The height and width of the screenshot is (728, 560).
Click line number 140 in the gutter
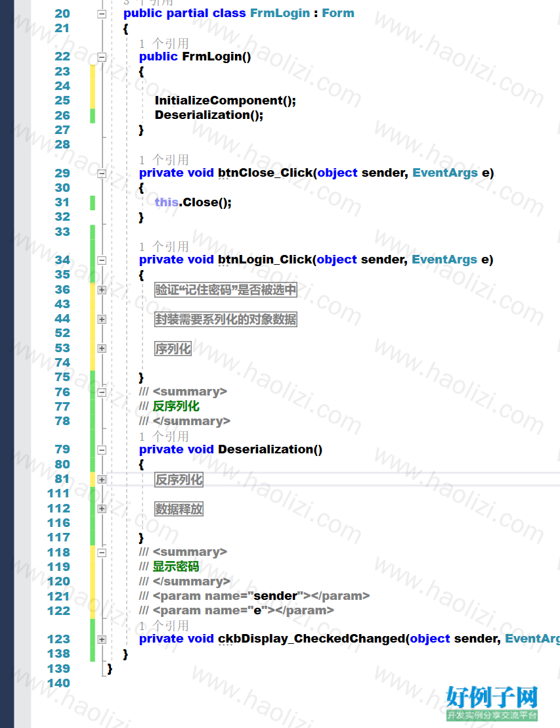pos(58,683)
